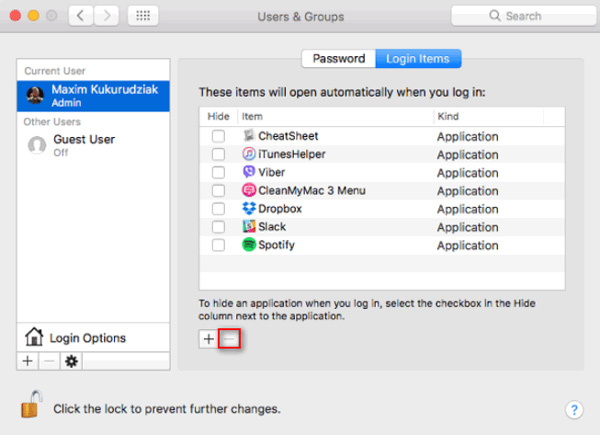Image resolution: width=600 pixels, height=435 pixels.
Task: Click the lock icon to prevent changes
Action: point(31,404)
